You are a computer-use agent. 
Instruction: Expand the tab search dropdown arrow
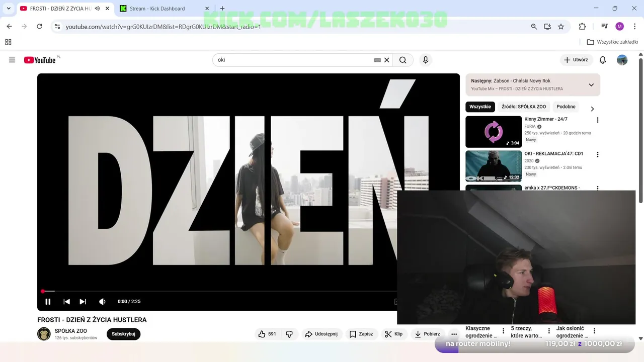[x=9, y=9]
